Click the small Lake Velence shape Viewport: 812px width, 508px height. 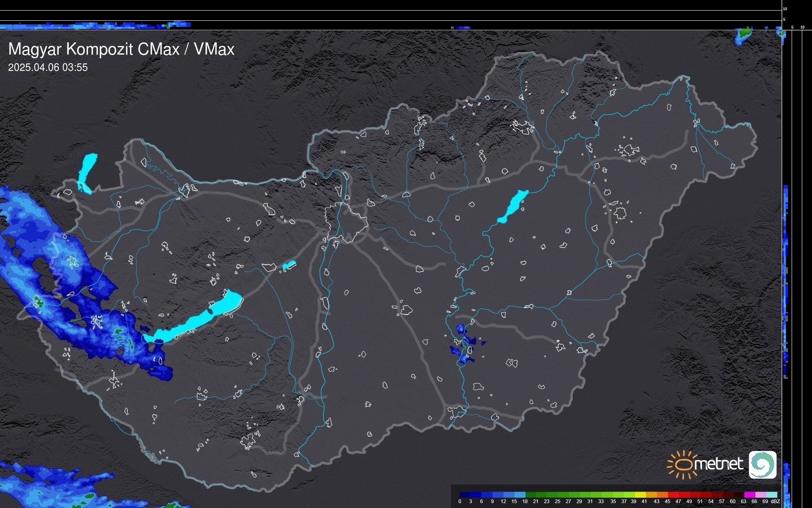coord(289,265)
